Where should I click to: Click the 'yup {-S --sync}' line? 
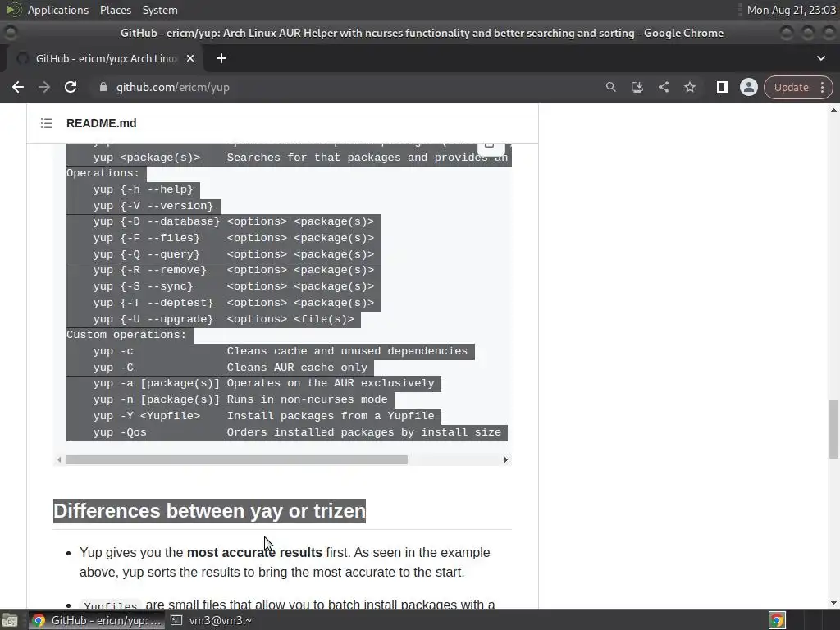pos(234,286)
